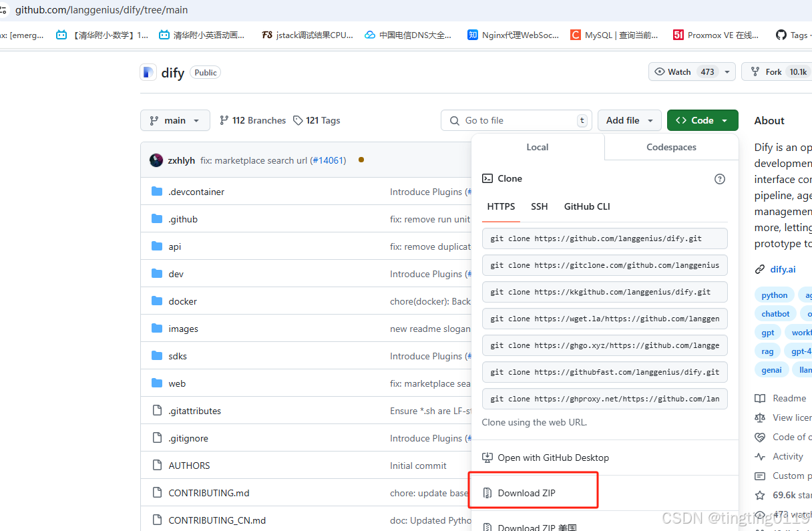The image size is (812, 531).
Task: Click the clone help question-mark icon
Action: pos(719,179)
